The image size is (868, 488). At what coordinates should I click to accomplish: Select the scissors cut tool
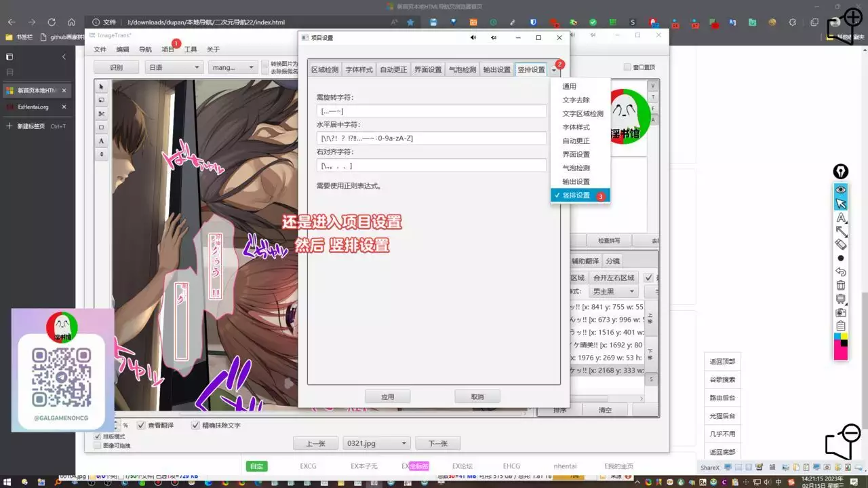pyautogui.click(x=102, y=113)
